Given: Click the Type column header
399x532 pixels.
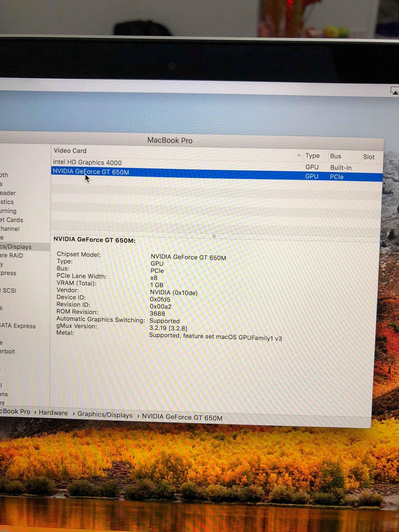Looking at the screenshot, I should click(312, 156).
